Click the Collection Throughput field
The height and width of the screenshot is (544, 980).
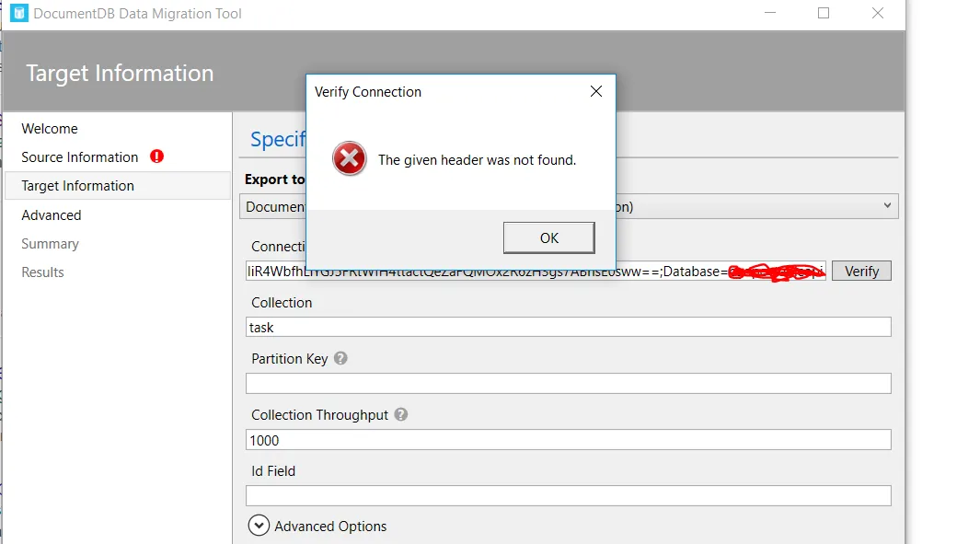tap(568, 440)
